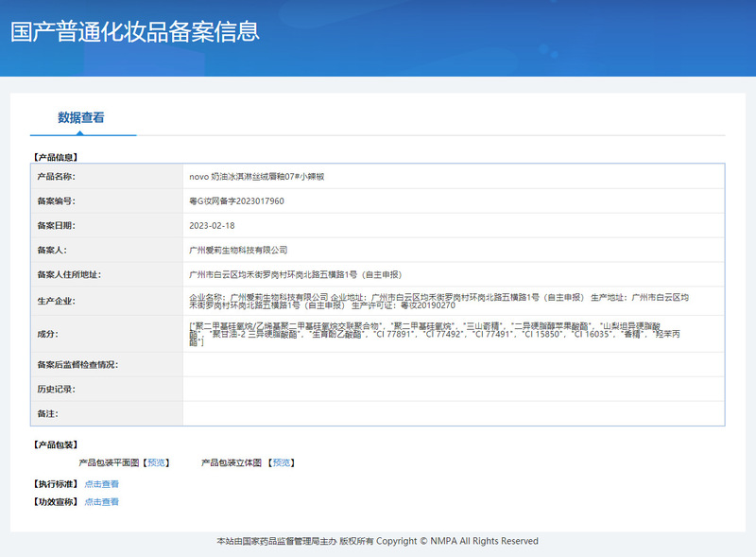This screenshot has height=557, width=756.
Task: Click the NMPA copyright footer text
Action: (x=377, y=541)
